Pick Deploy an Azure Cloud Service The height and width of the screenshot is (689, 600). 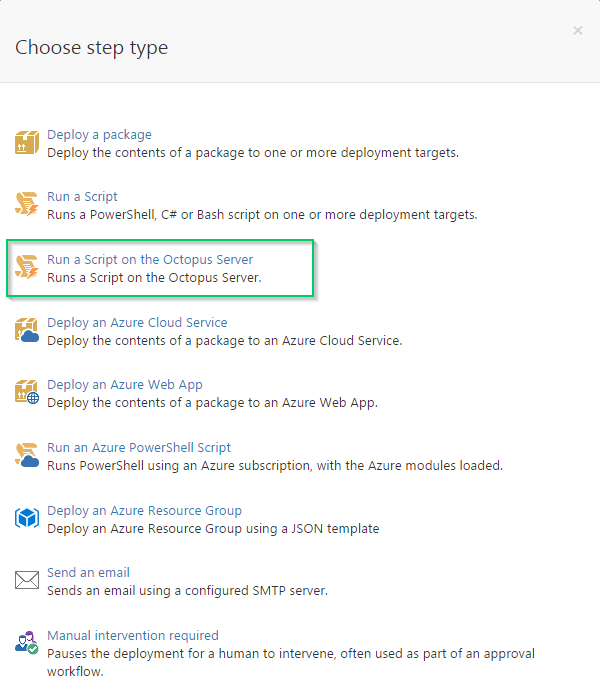pos(137,323)
